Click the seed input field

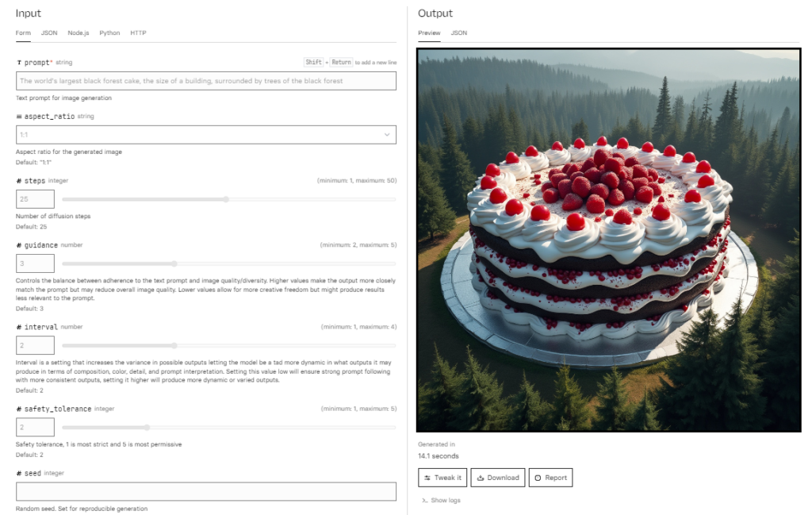coord(206,491)
